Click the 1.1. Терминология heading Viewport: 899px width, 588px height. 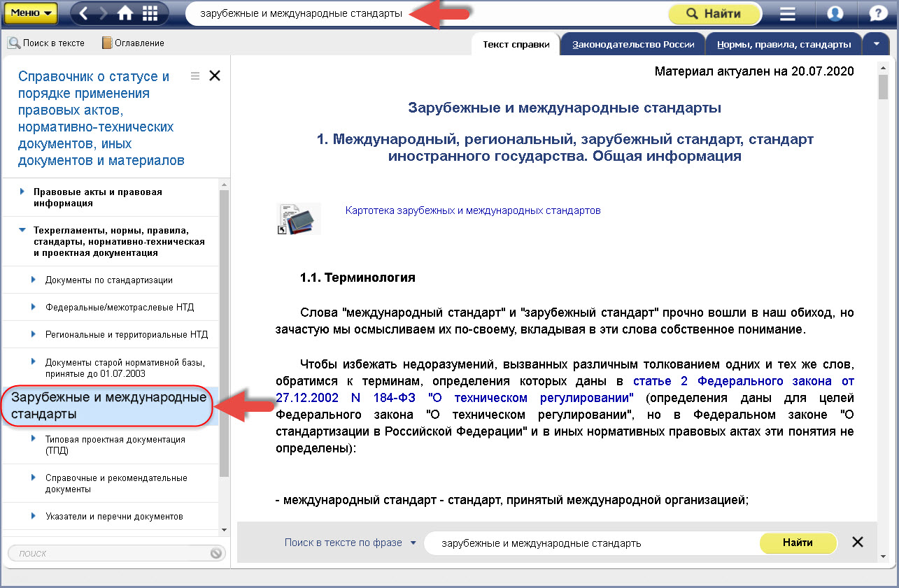coord(358,278)
